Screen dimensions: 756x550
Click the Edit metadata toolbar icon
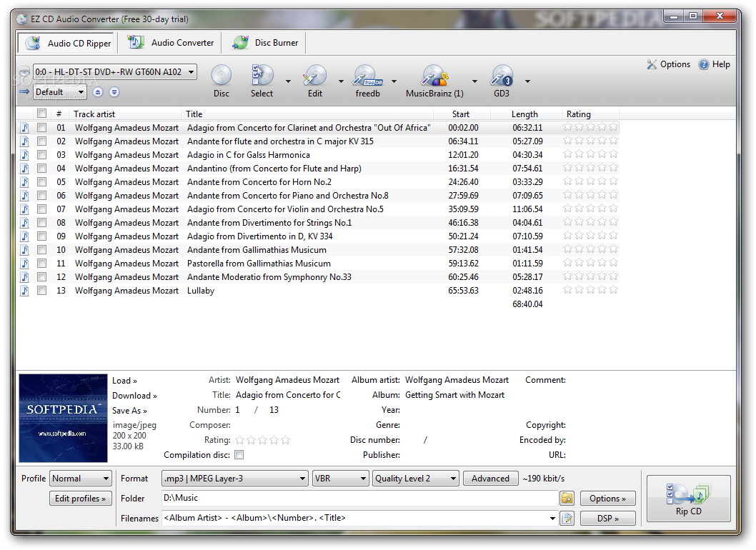315,76
